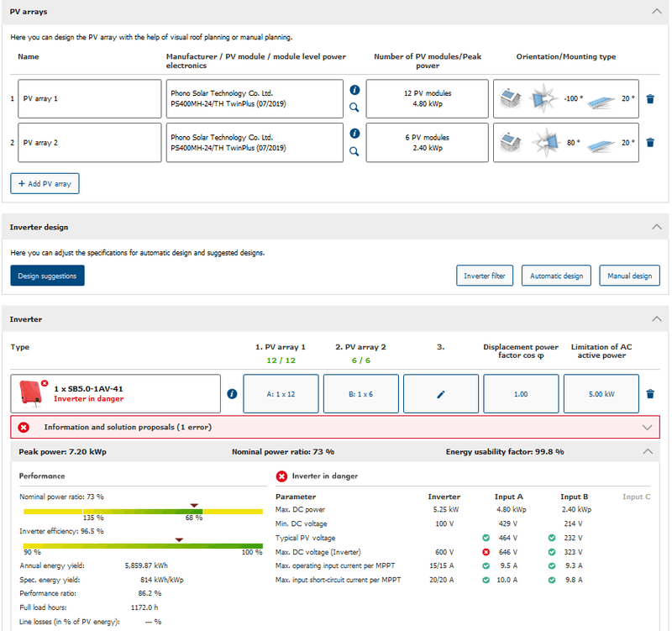Open Design suggestions
The image size is (672, 631).
coord(47,276)
